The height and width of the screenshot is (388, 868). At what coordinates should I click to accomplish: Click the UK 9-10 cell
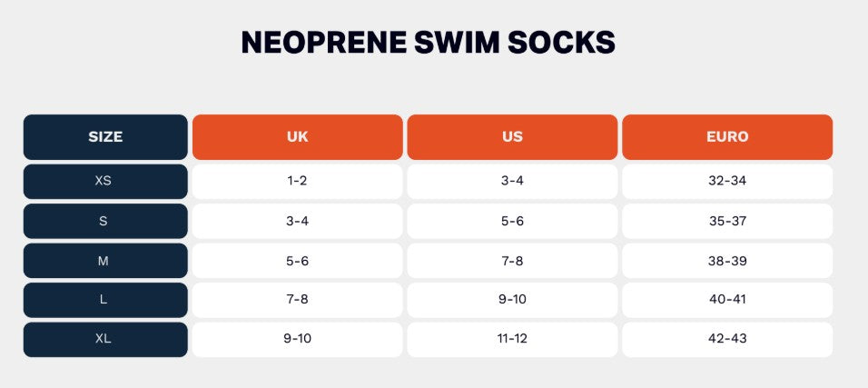(297, 339)
